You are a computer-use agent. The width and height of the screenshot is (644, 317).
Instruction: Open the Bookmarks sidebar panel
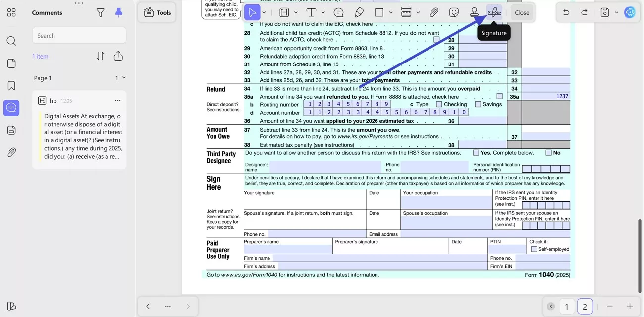coord(11,85)
